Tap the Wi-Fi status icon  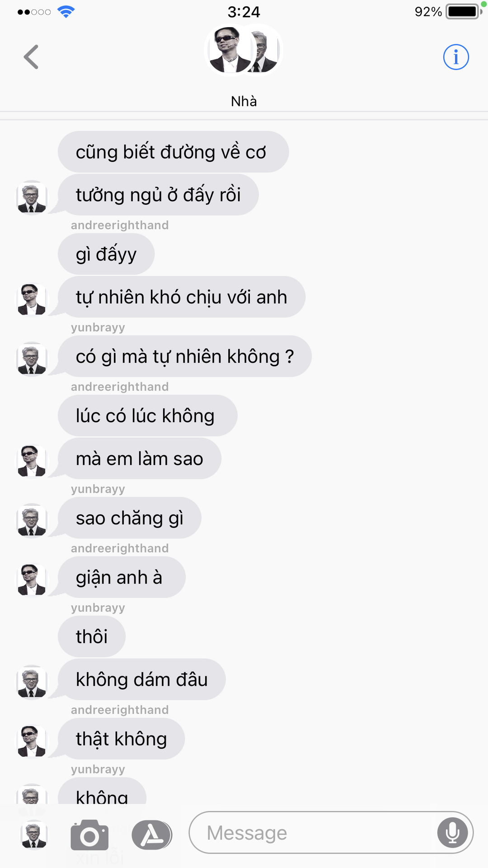pyautogui.click(x=66, y=12)
